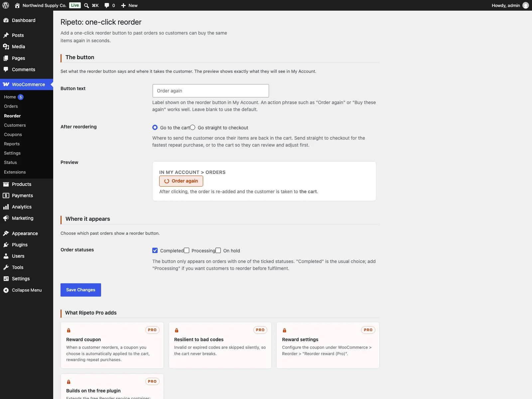
Task: Click the Tools wrench icon
Action: 6,267
